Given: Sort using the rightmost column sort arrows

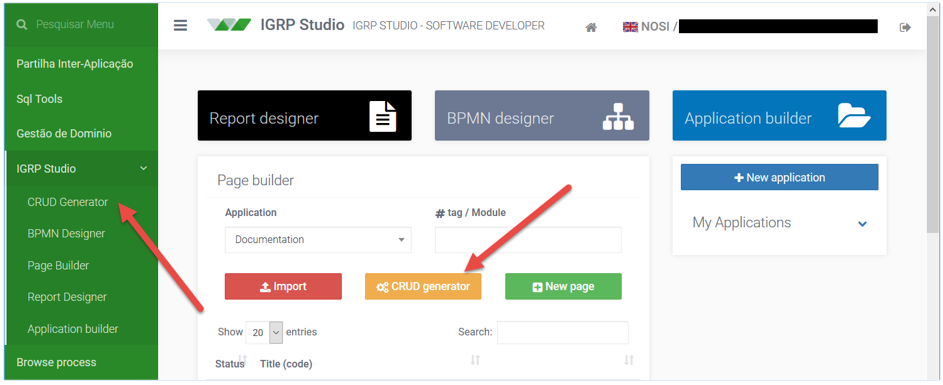Looking at the screenshot, I should [629, 360].
